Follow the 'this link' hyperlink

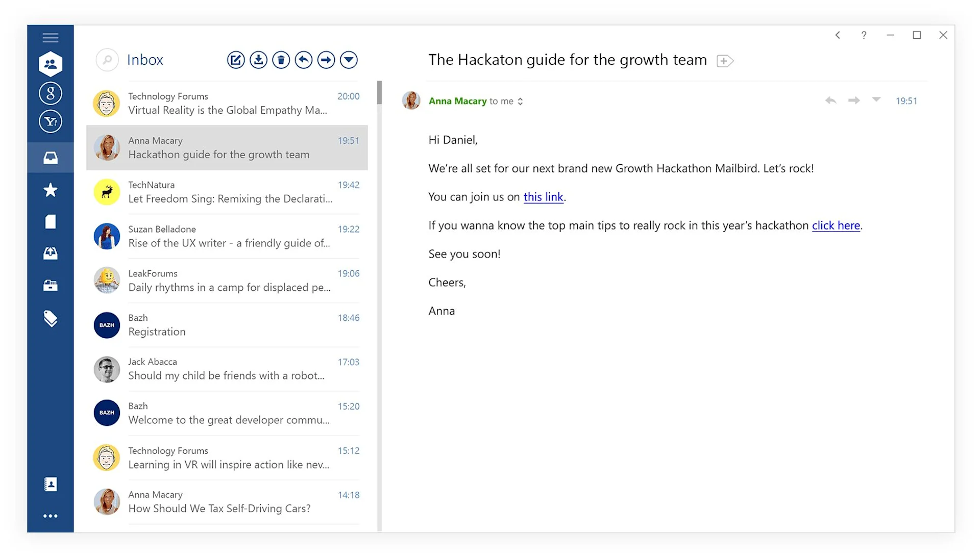tap(543, 197)
